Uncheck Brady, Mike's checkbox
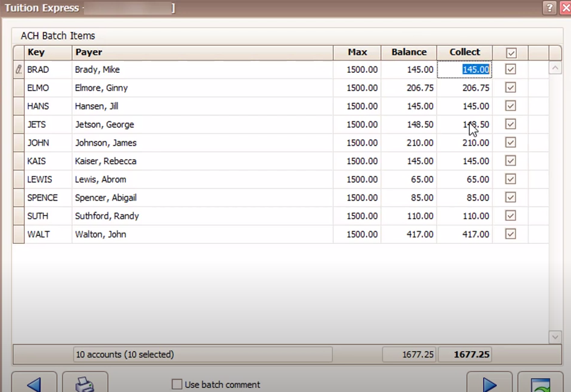 pyautogui.click(x=511, y=69)
